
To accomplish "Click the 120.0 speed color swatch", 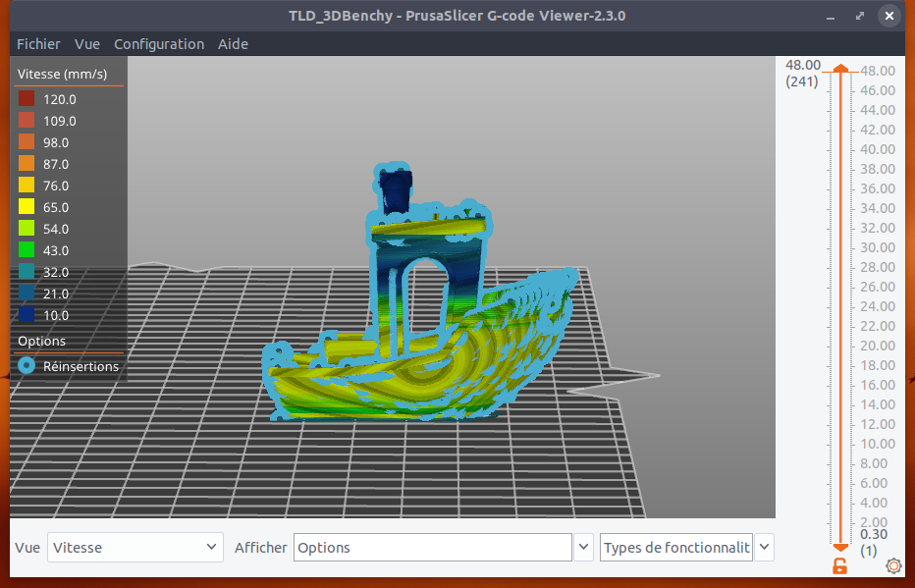I will (x=27, y=98).
